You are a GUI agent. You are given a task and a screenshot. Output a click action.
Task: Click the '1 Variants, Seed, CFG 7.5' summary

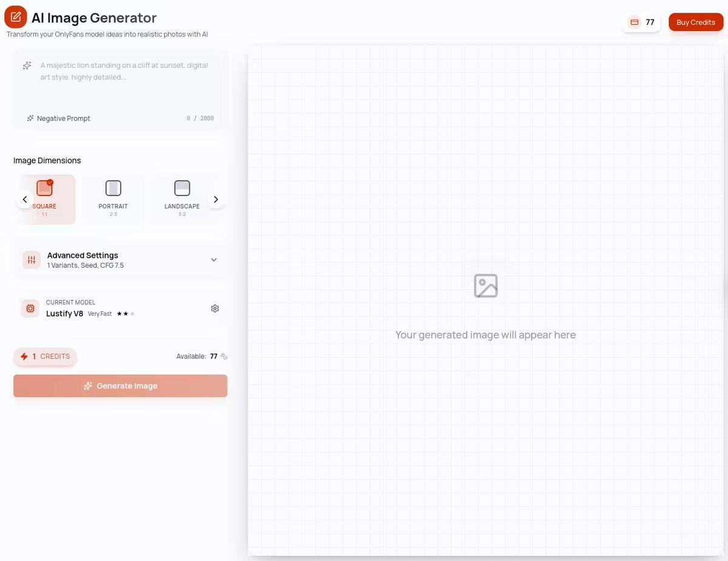coord(86,265)
